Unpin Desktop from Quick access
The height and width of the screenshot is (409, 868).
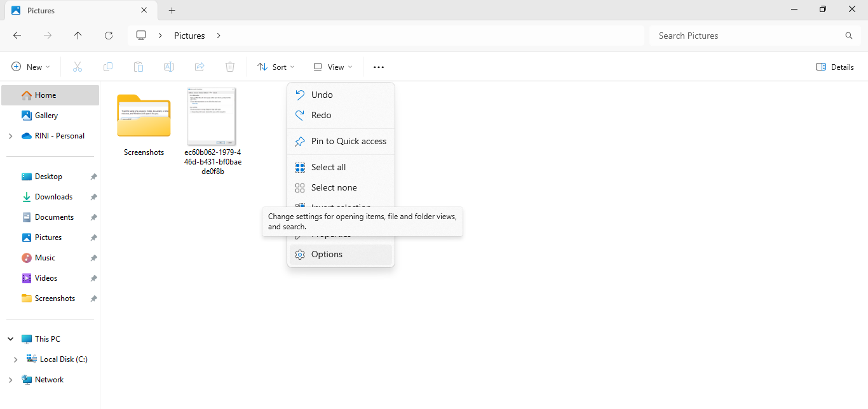tap(93, 177)
